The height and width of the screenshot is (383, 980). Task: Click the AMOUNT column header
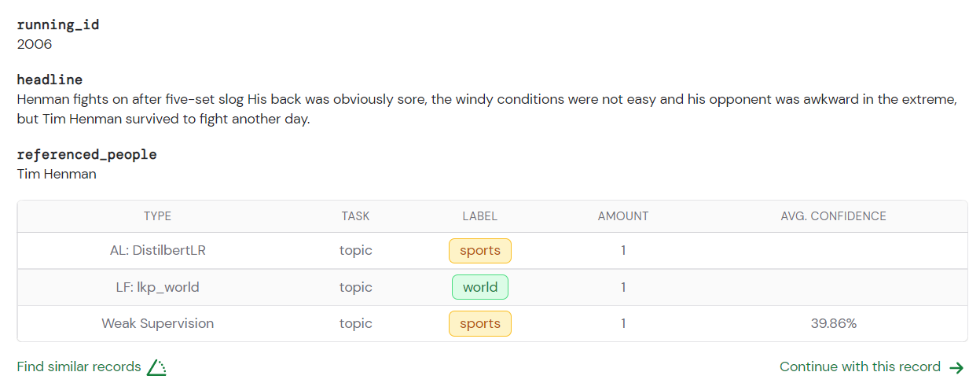coord(623,216)
